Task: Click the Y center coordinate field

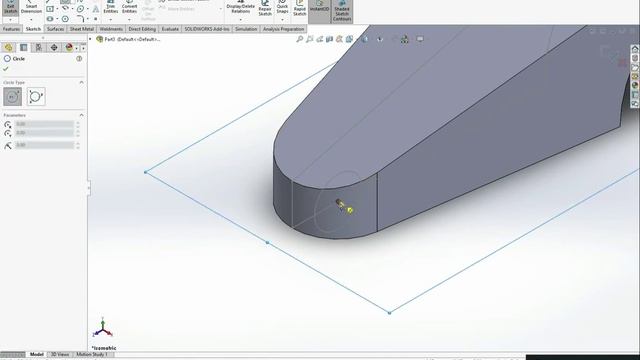Action: [44, 133]
